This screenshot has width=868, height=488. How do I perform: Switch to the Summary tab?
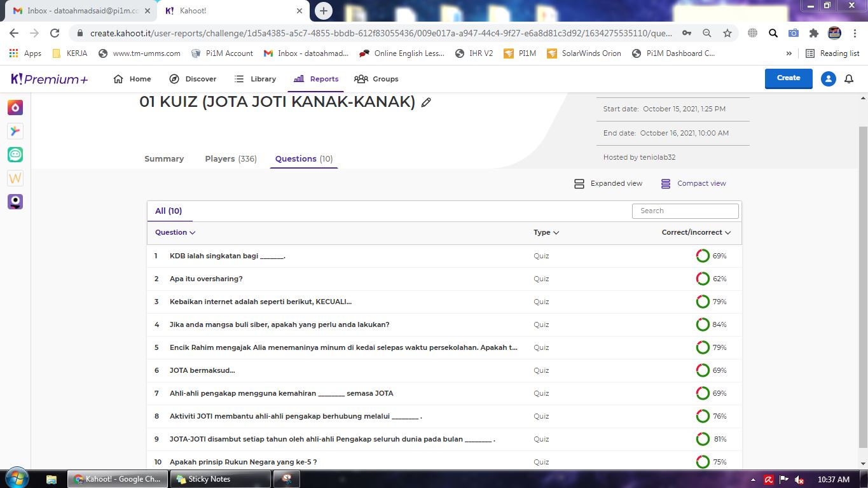(164, 159)
